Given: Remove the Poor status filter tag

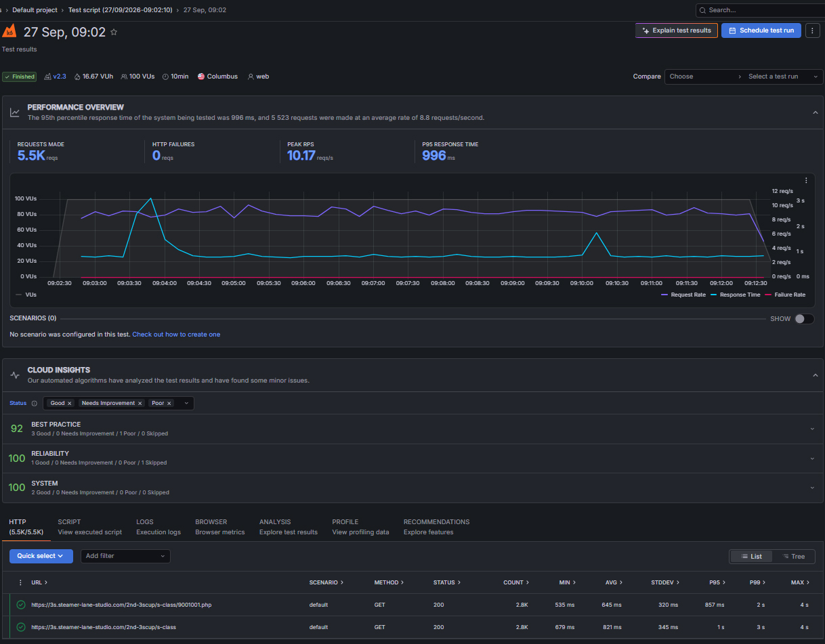Looking at the screenshot, I should click(x=169, y=403).
